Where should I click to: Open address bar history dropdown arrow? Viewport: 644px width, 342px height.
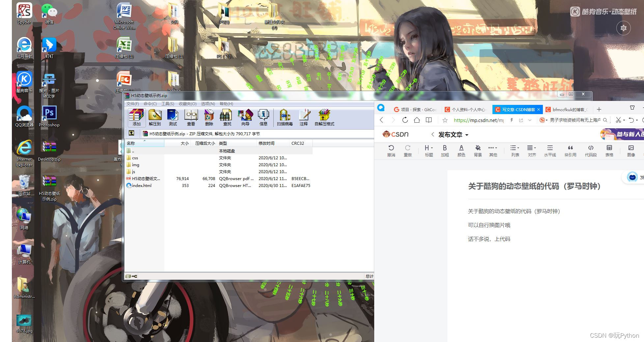pyautogui.click(x=530, y=120)
